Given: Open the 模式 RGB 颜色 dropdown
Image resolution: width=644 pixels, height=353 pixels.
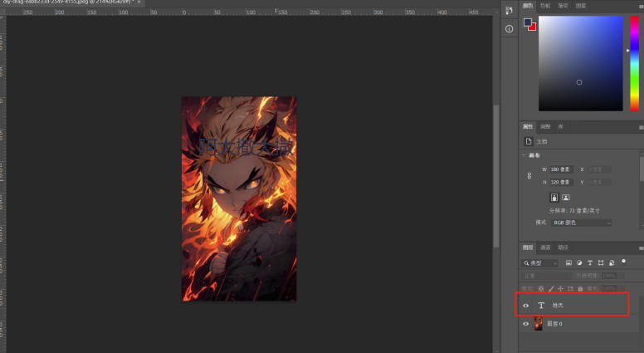Looking at the screenshot, I should coord(581,223).
